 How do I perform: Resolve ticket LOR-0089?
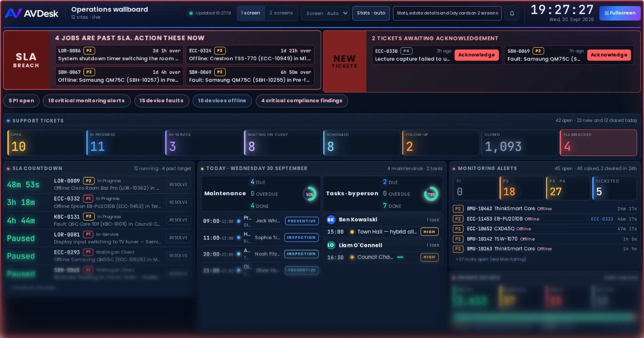click(178, 185)
